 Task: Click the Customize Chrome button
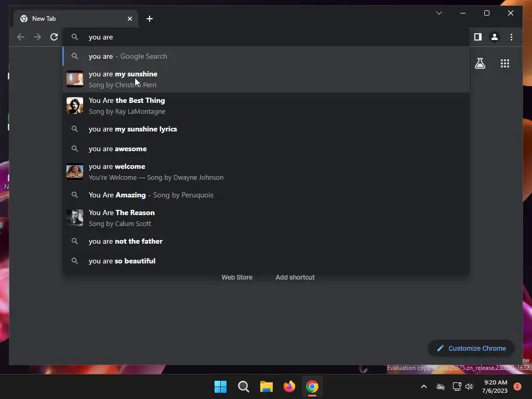pos(471,349)
